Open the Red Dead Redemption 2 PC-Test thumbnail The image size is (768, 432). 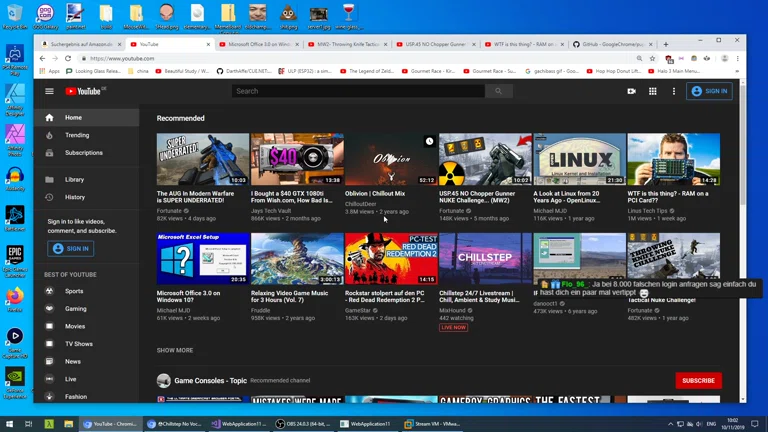(x=391, y=259)
